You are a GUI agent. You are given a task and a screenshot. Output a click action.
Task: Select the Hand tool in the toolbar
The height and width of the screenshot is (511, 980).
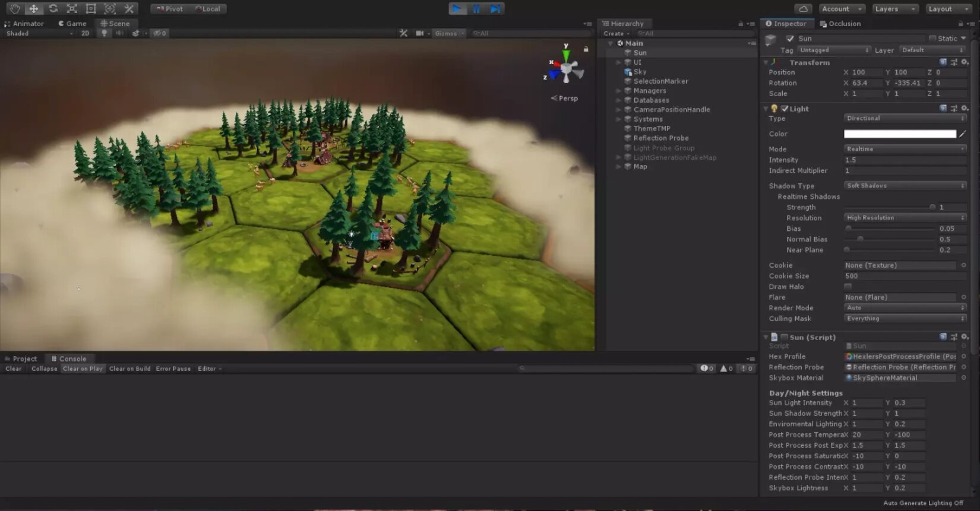click(x=14, y=9)
